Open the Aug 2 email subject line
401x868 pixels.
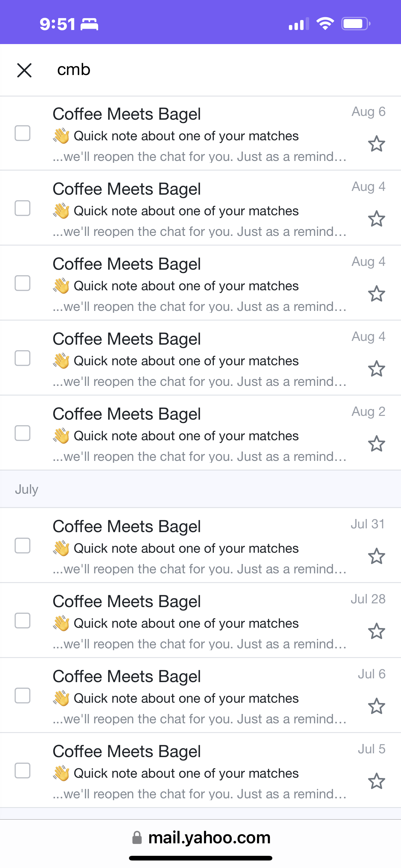[186, 436]
